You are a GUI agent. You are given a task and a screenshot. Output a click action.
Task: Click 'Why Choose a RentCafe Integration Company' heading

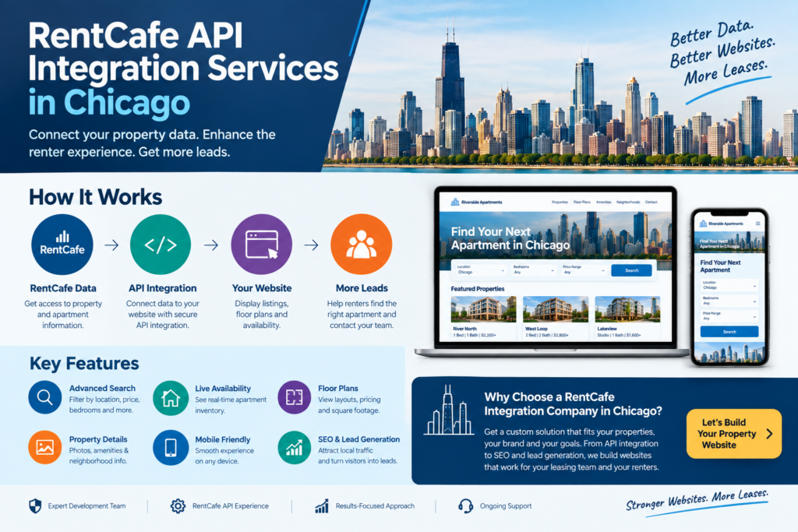coord(573,403)
